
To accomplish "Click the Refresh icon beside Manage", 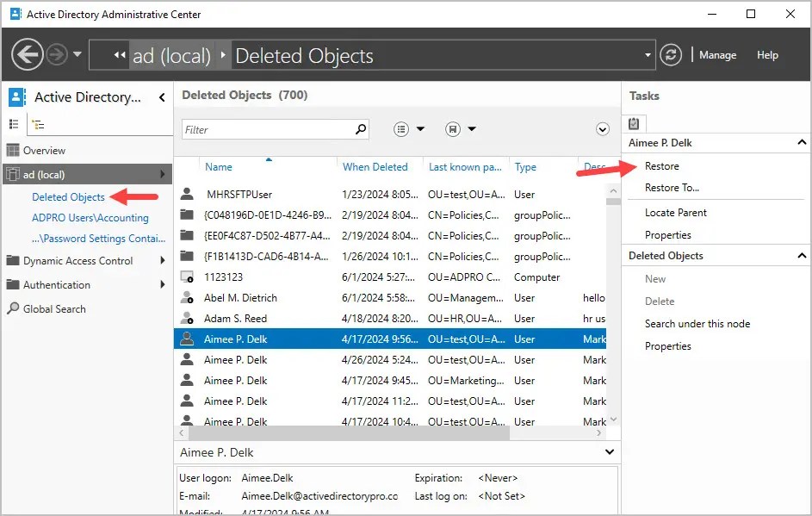I will point(671,54).
